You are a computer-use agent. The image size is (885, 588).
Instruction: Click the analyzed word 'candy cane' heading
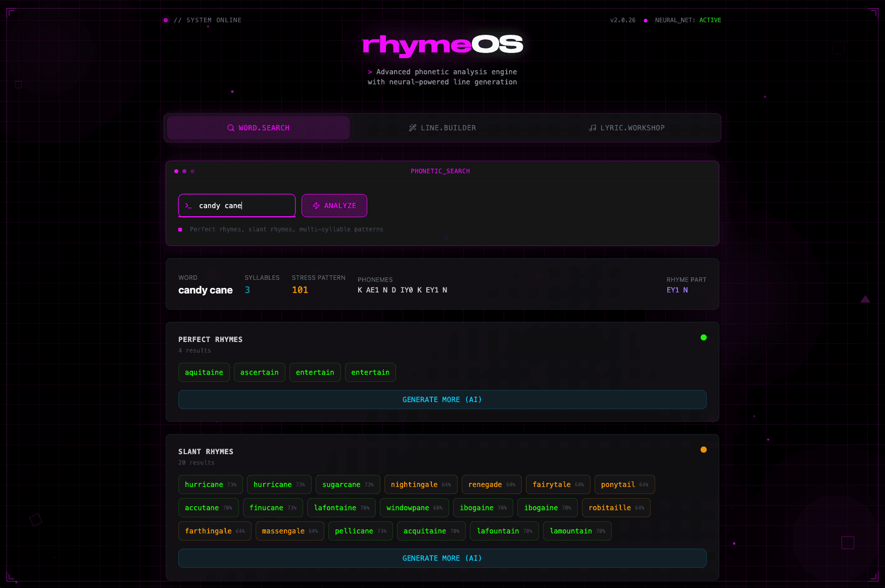(206, 290)
